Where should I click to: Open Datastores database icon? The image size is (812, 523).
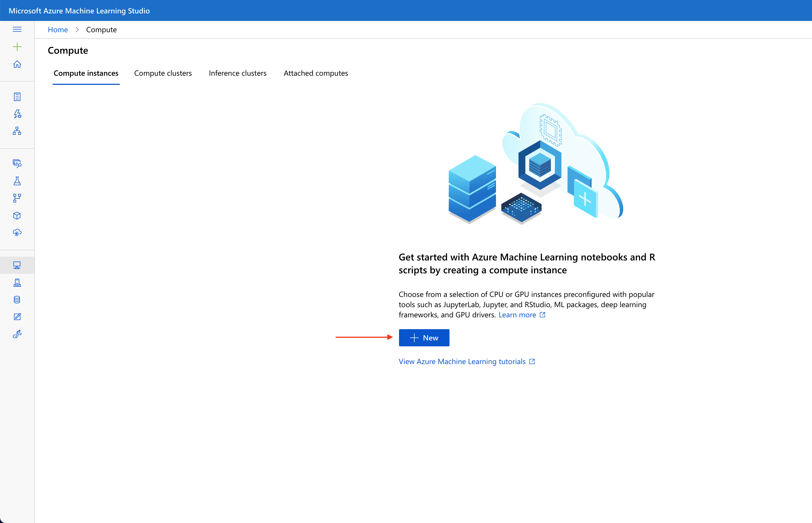point(17,300)
